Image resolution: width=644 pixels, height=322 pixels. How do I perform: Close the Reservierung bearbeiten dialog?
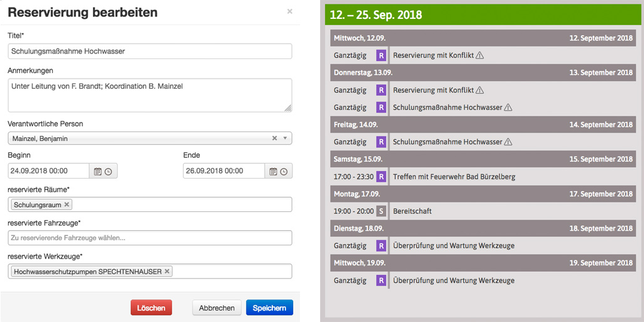coord(289,11)
